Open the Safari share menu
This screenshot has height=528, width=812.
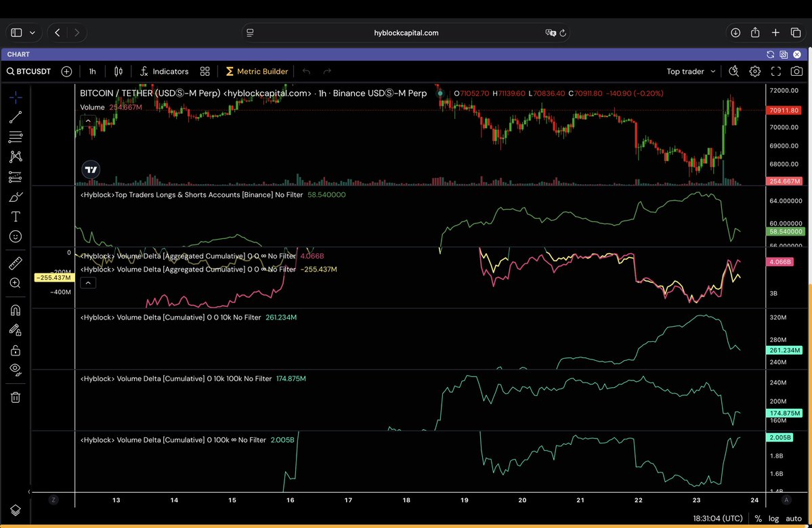pos(755,32)
